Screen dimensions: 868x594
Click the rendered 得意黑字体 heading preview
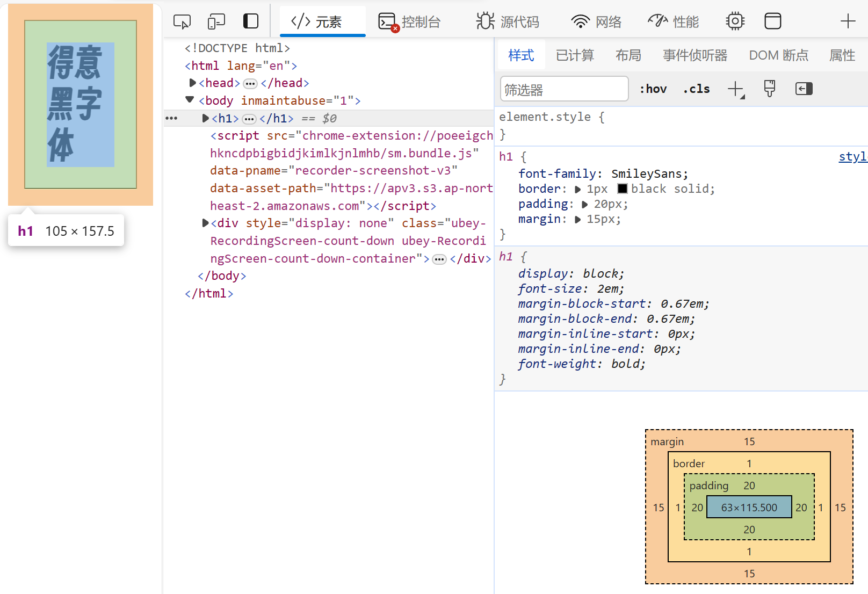pyautogui.click(x=80, y=104)
